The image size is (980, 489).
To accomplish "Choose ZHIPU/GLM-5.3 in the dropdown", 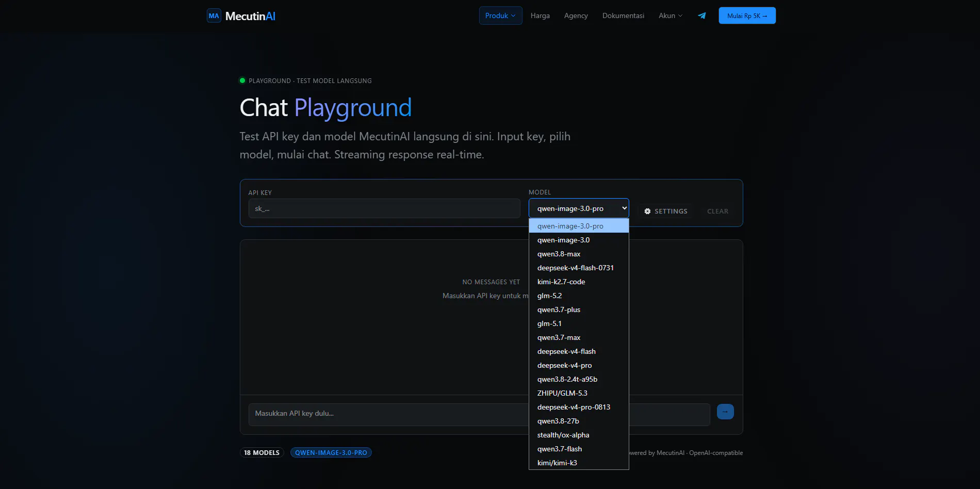I will (579, 393).
